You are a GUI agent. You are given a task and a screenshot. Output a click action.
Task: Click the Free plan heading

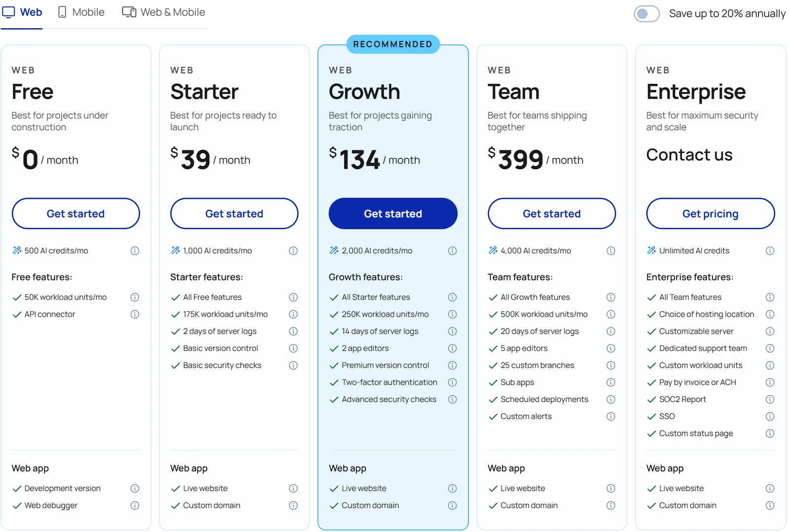33,92
